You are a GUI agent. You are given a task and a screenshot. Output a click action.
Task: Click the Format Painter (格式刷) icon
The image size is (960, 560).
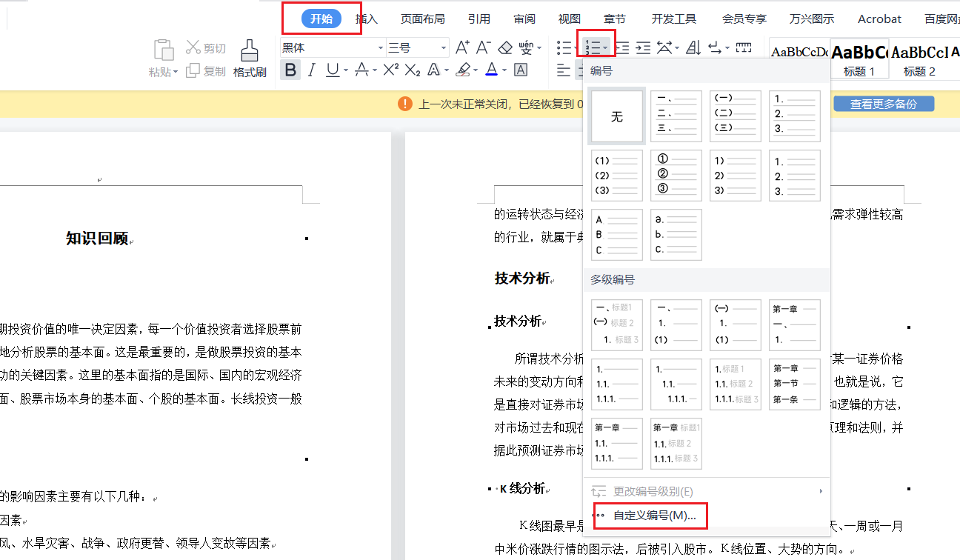pos(250,58)
